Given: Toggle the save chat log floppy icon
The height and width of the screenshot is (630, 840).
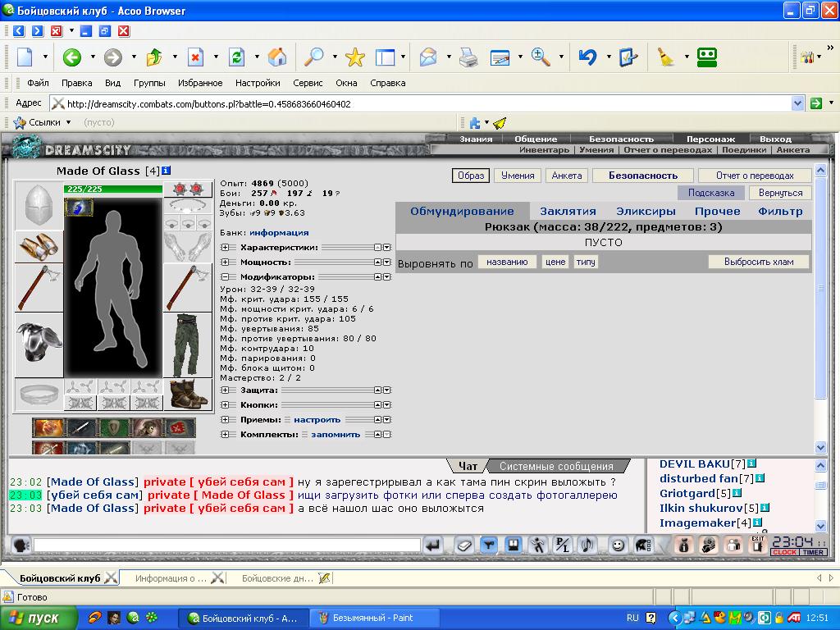Looking at the screenshot, I should pyautogui.click(x=513, y=546).
